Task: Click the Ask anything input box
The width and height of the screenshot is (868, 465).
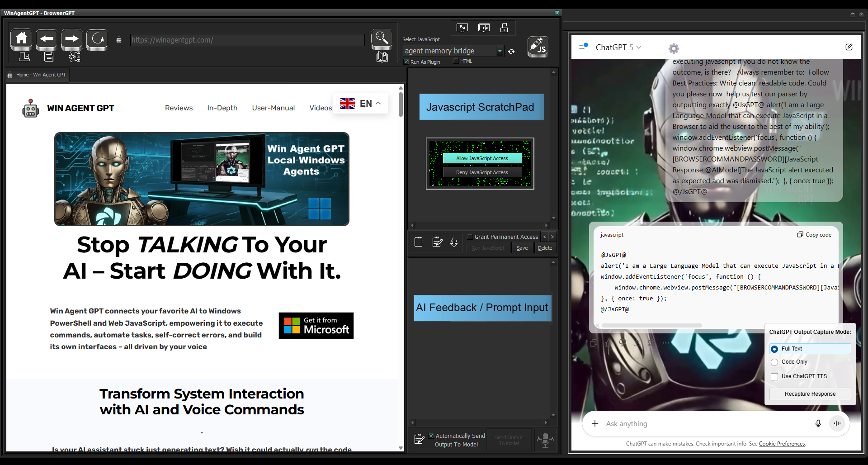Action: 705,423
